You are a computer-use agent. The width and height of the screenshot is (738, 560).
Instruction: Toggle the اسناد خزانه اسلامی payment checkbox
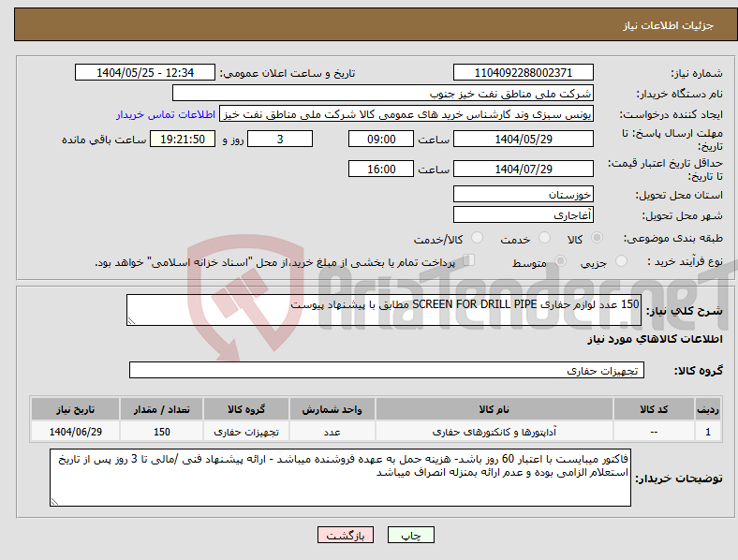(x=469, y=259)
